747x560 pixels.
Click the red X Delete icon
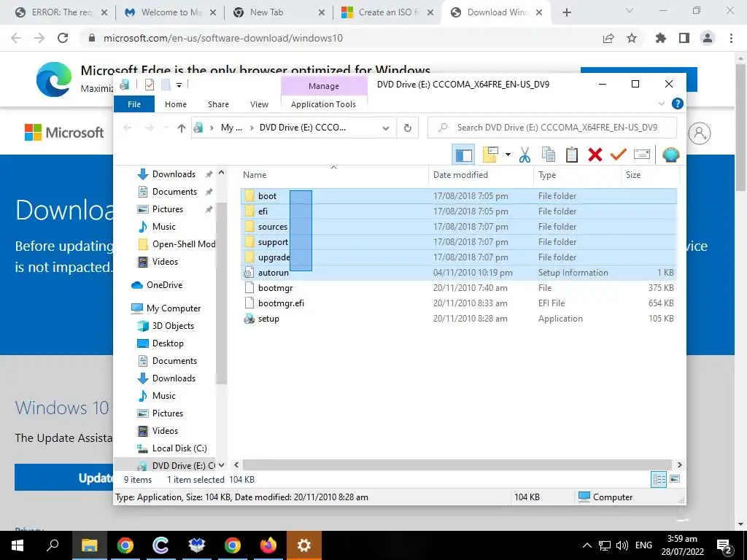click(595, 155)
